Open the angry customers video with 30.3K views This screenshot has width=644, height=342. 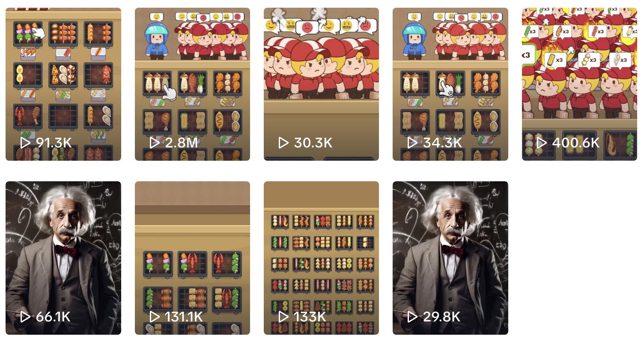[321, 84]
